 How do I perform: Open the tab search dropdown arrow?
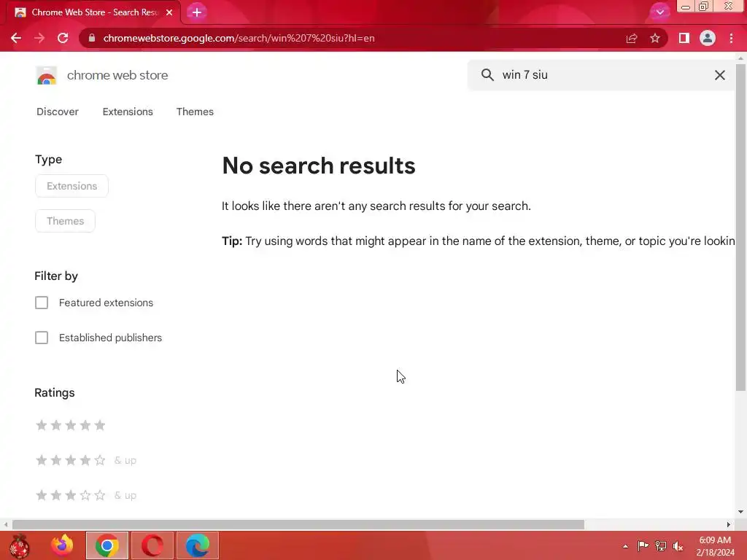point(659,12)
